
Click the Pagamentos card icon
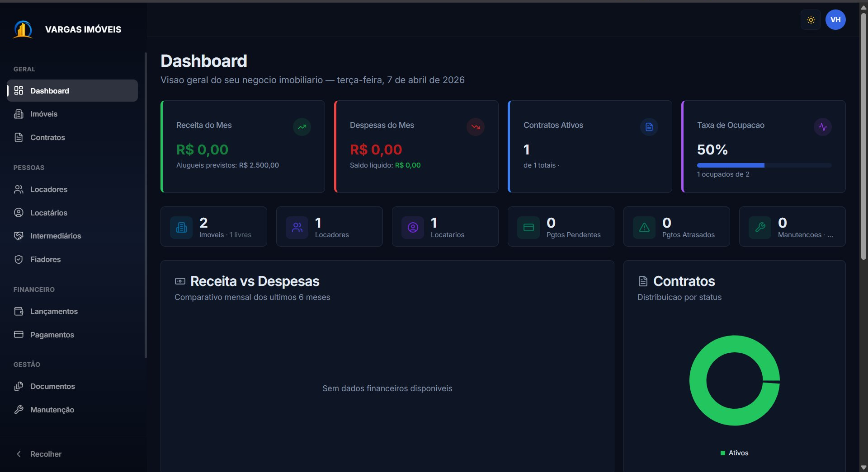tap(19, 335)
